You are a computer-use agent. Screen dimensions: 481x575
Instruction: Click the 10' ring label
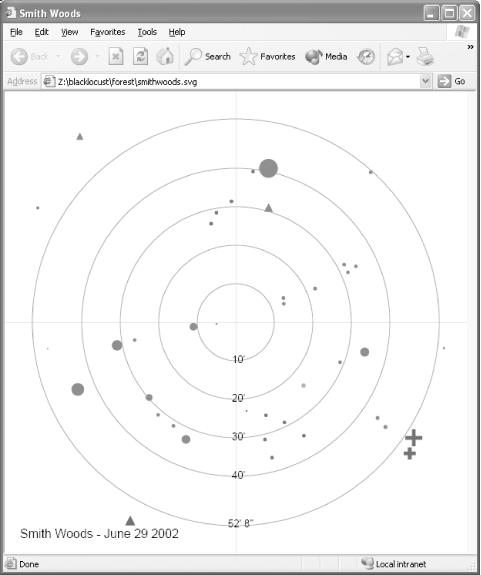238,359
